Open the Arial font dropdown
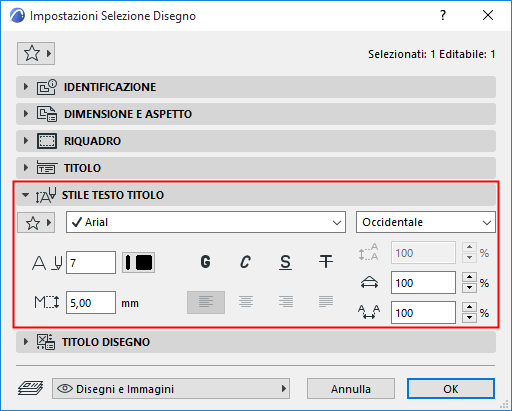This screenshot has width=512, height=411. [x=206, y=222]
